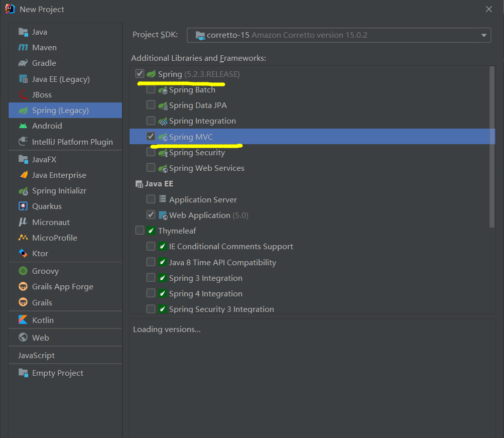Enable Java 8 Time API Compatibility checkbox
Screen dimensions: 504x438
[x=151, y=262]
